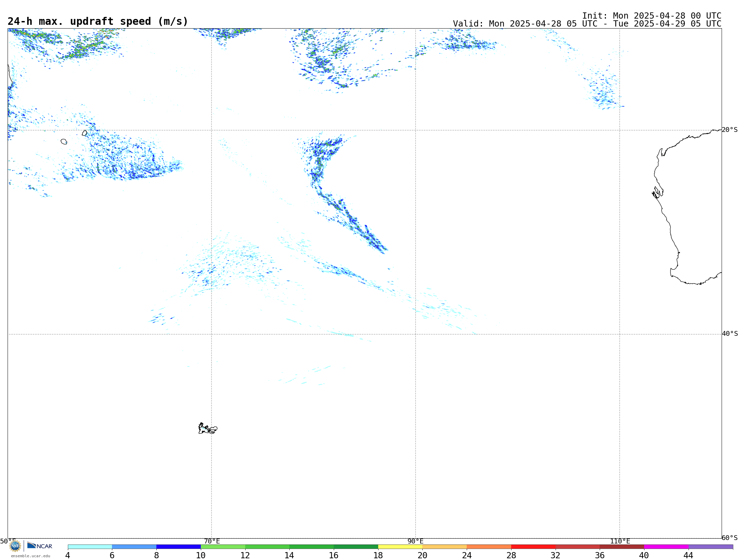Click the 50°E longitude label

[8, 541]
